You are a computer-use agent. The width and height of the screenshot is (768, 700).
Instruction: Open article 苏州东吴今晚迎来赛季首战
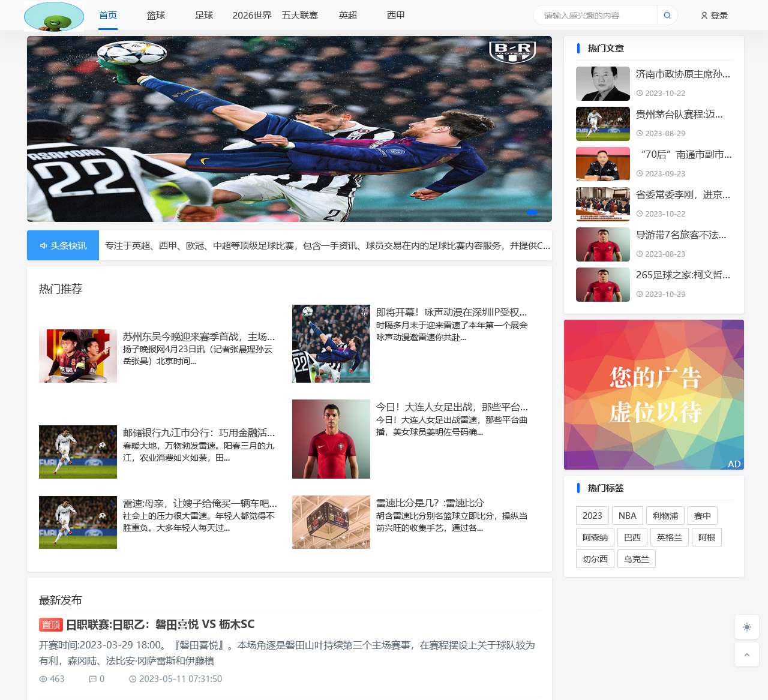coord(199,337)
